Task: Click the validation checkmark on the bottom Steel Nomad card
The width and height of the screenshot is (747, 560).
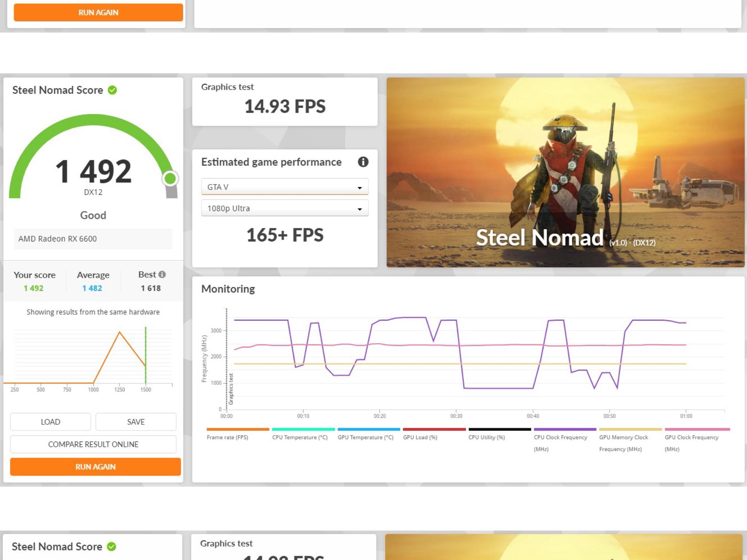Action: [112, 547]
